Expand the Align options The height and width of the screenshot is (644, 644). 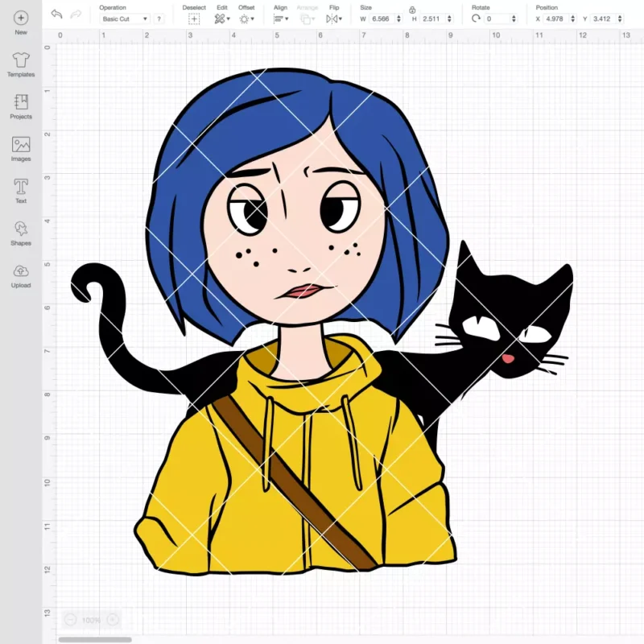(x=281, y=19)
